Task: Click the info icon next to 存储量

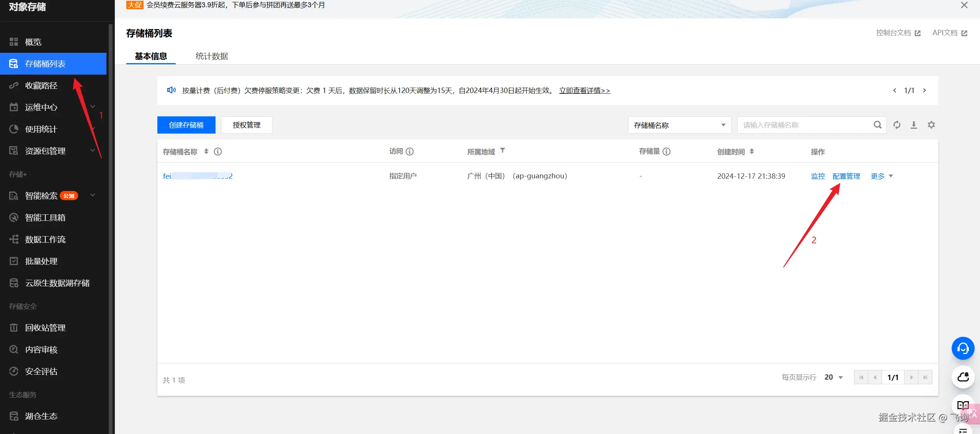Action: (x=666, y=152)
